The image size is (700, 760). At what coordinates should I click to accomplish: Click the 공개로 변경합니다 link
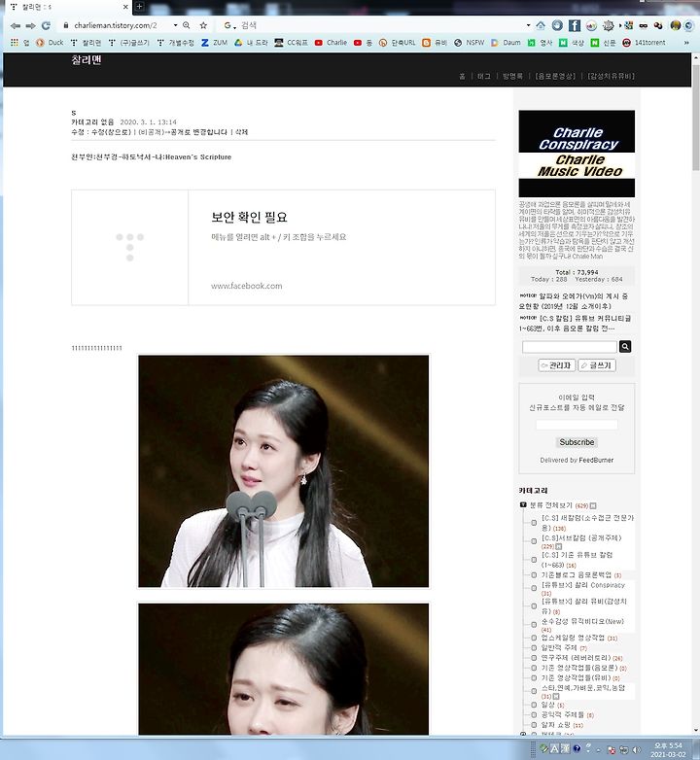tap(198, 132)
